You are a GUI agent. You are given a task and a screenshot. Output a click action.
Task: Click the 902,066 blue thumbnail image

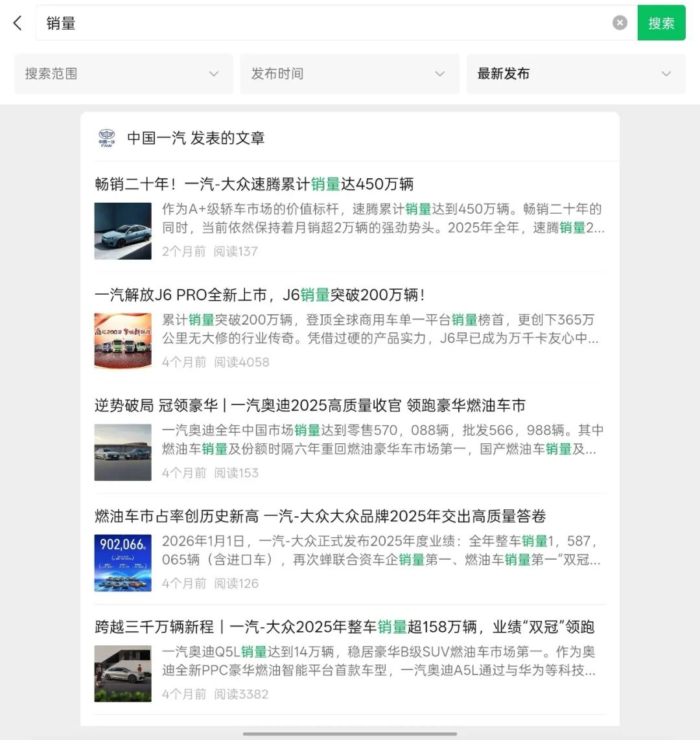coord(122,562)
